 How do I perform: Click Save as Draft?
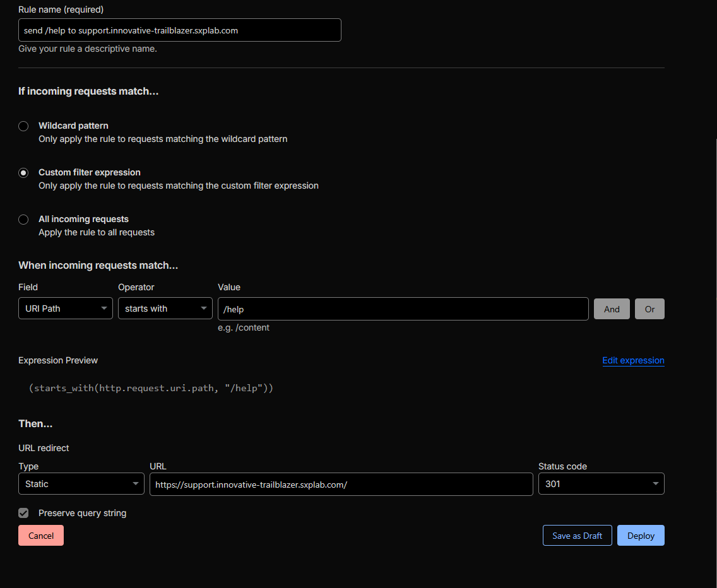pos(577,536)
